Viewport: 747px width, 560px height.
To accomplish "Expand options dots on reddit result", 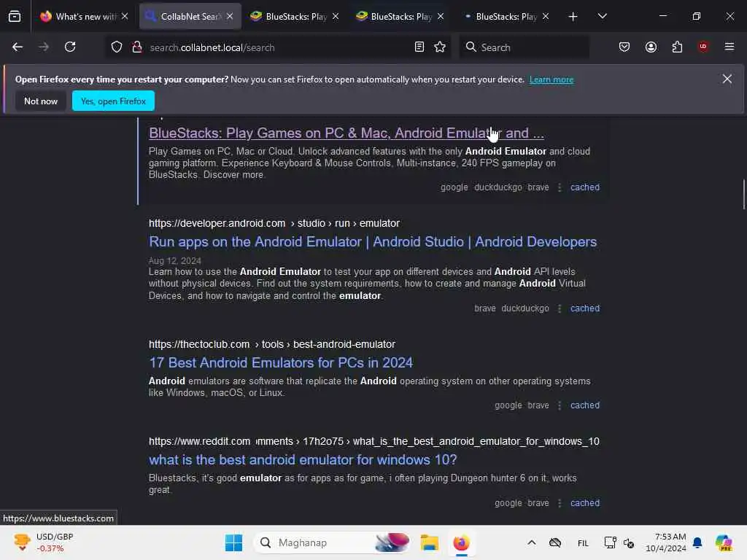I will (x=560, y=503).
